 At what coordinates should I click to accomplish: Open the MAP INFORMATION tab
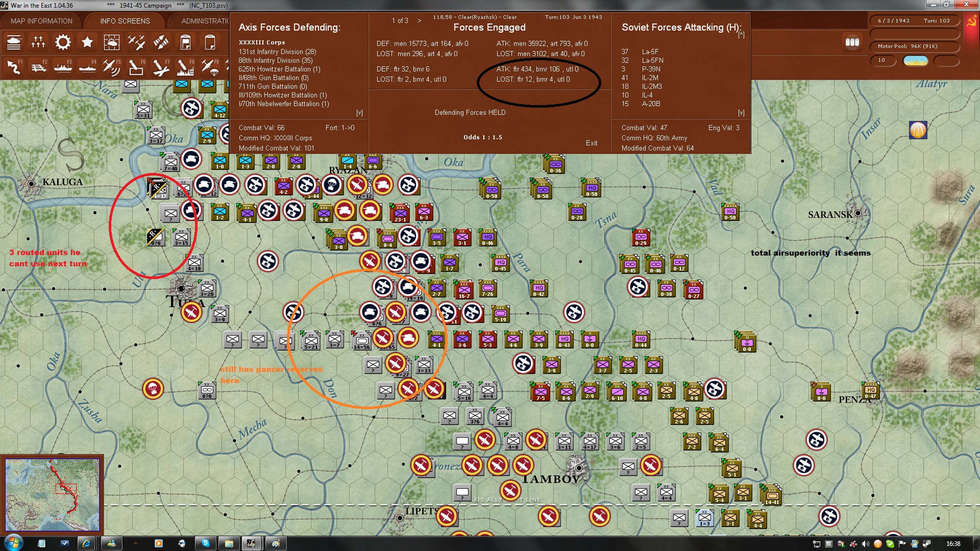tap(41, 21)
